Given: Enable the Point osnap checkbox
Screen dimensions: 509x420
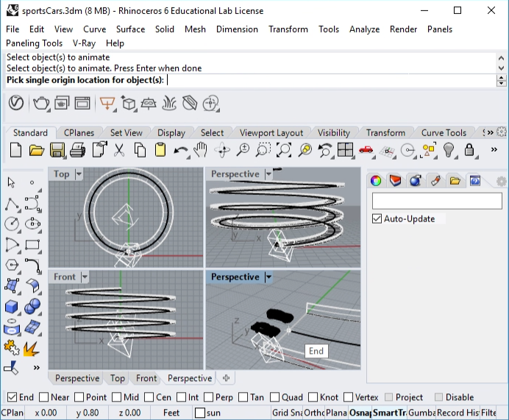Looking at the screenshot, I should (79, 397).
